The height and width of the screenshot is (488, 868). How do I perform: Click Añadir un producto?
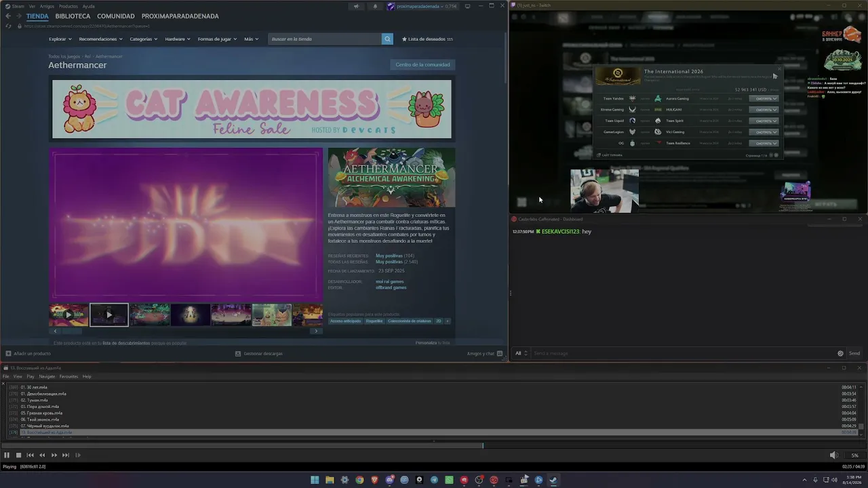tap(28, 353)
